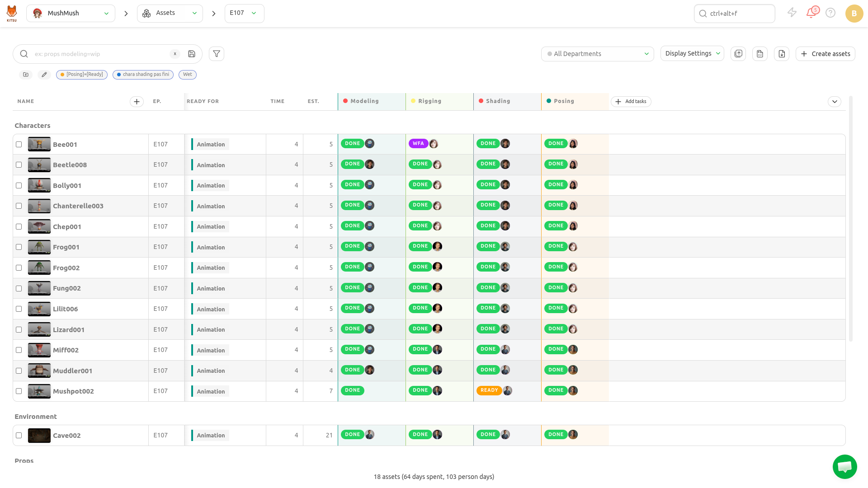Click the Kitsu fox logo
868x488 pixels.
pyautogui.click(x=12, y=13)
